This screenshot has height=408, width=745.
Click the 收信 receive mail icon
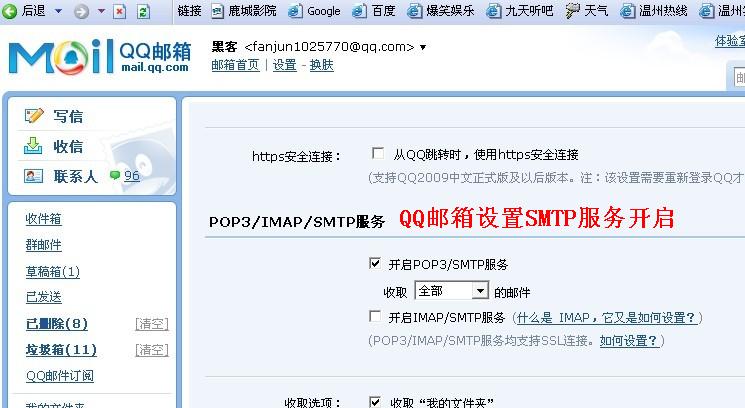point(33,146)
